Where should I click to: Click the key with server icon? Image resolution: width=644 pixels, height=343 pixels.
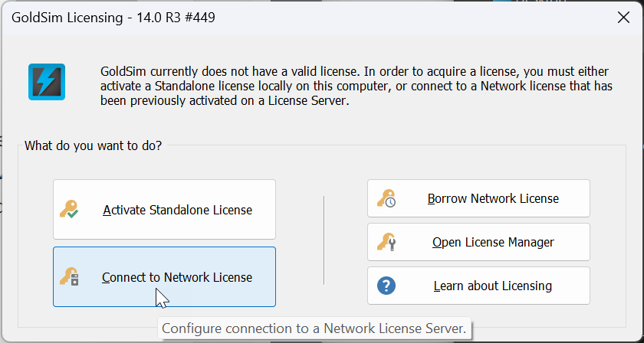(69, 276)
